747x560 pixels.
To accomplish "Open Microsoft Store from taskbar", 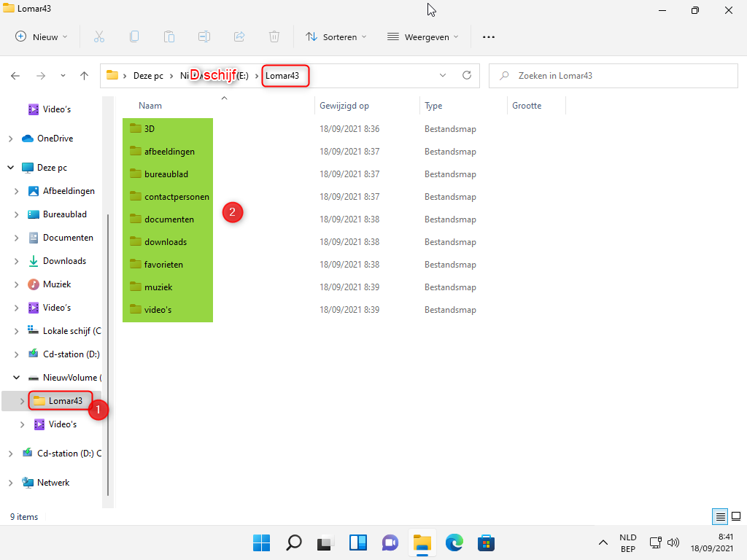I will click(486, 542).
